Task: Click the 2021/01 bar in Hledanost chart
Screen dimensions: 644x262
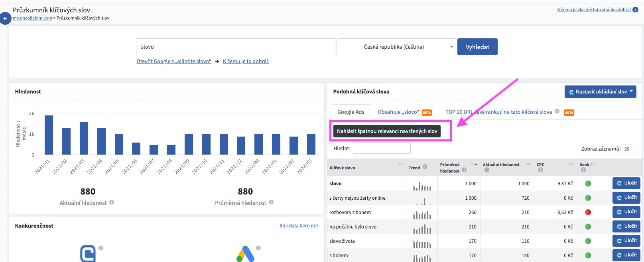Action: pos(49,135)
